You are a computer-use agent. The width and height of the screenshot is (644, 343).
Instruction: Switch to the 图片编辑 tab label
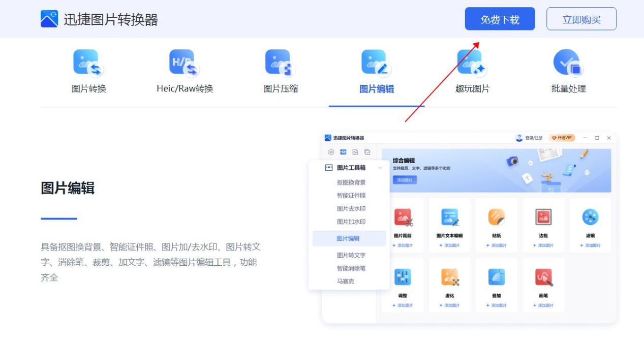tap(376, 89)
